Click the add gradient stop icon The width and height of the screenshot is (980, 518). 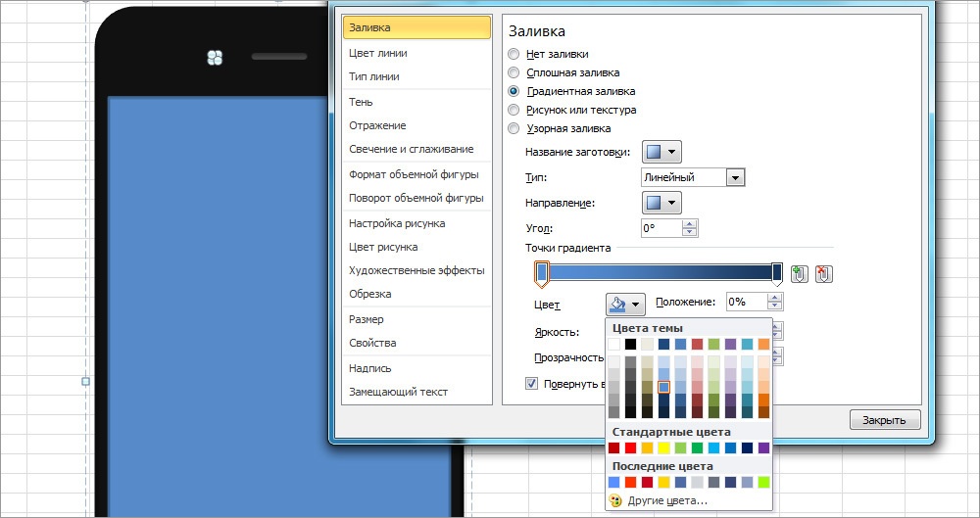click(800, 273)
